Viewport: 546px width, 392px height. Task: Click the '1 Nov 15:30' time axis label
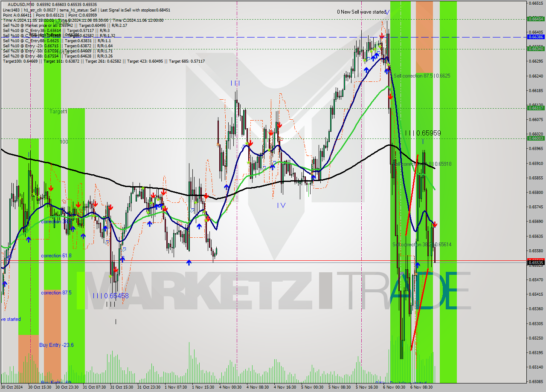[x=203, y=387]
